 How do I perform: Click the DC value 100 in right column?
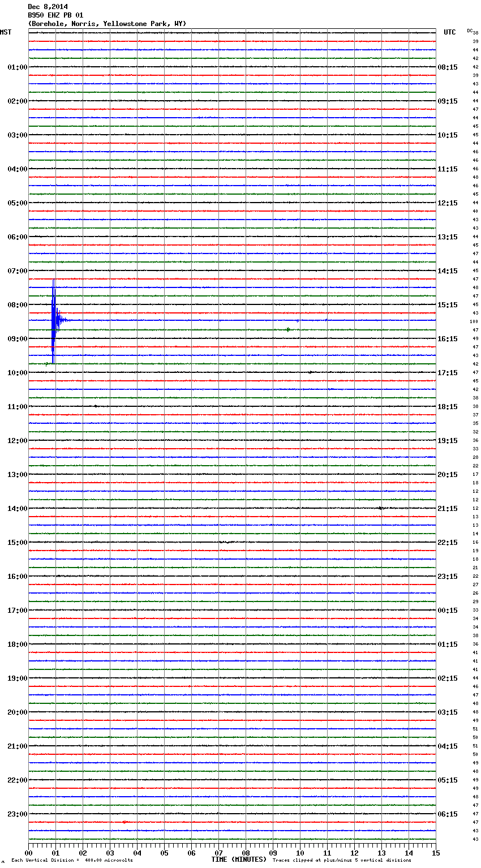coord(474,321)
